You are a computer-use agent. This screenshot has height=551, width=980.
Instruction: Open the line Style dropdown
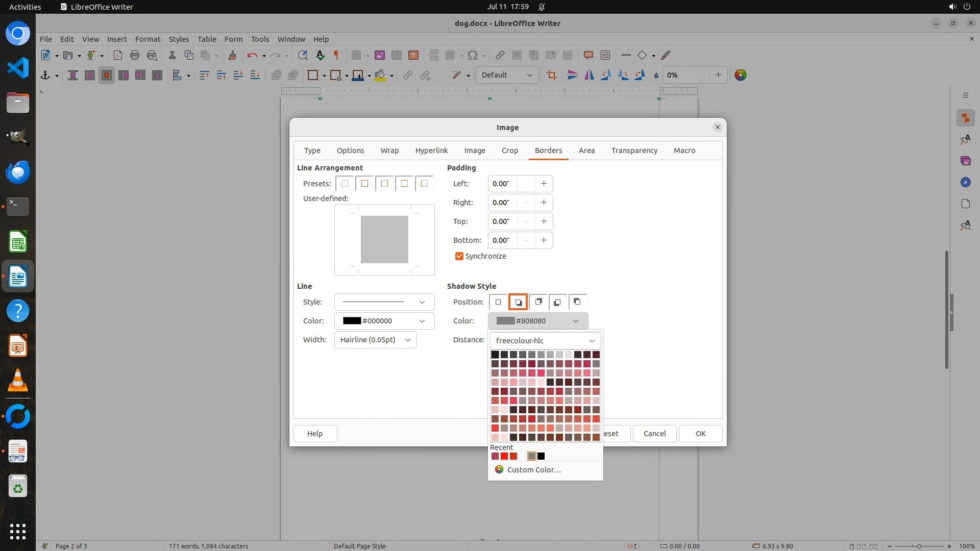384,302
